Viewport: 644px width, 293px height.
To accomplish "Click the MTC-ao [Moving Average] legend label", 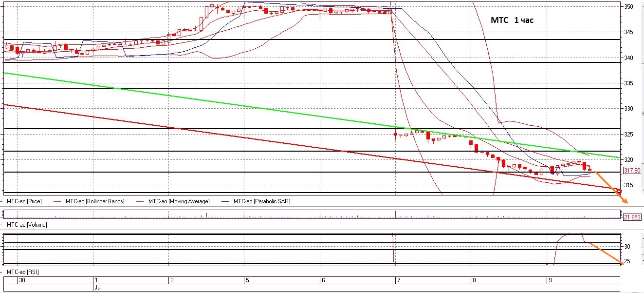I will 179,201.
